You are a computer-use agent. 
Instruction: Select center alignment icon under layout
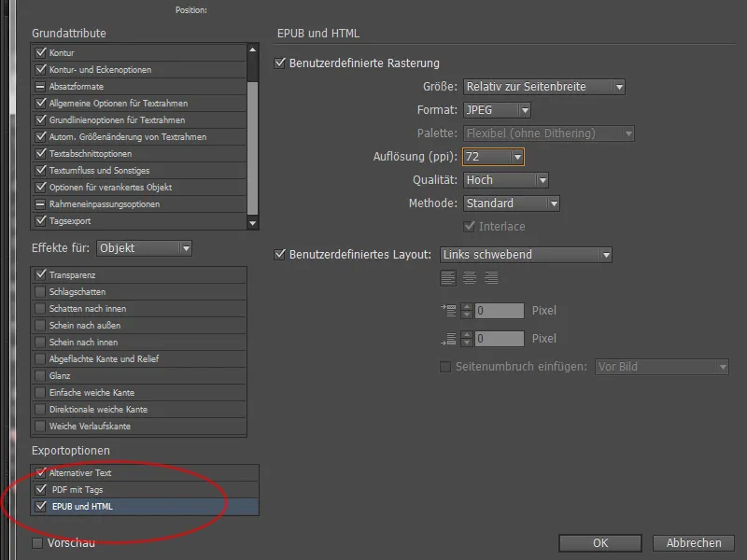(470, 277)
